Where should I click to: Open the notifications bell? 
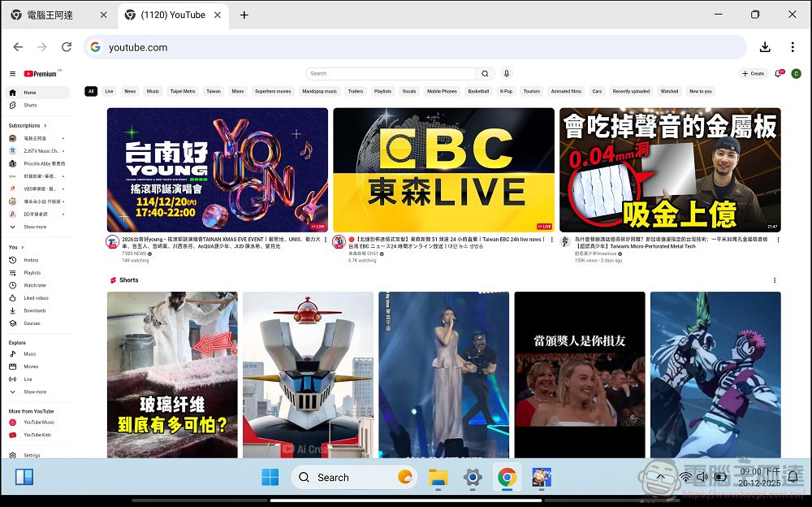(776, 73)
